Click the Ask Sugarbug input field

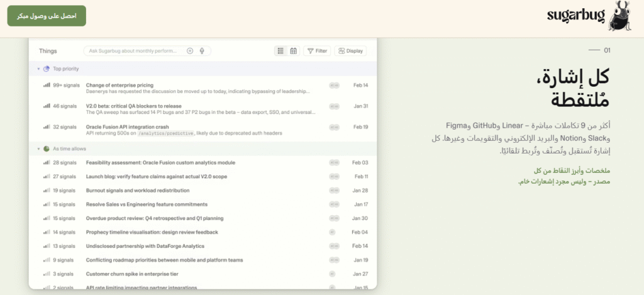tap(133, 51)
